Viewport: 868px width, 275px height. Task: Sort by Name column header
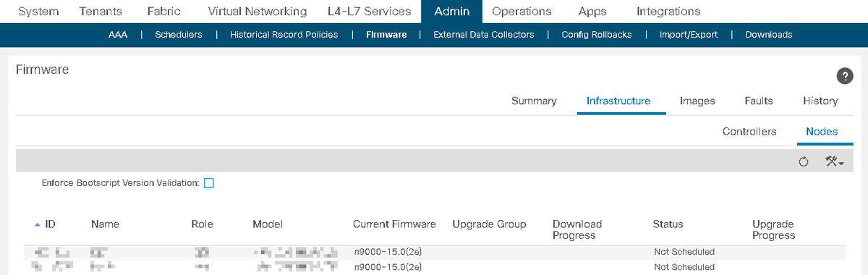pyautogui.click(x=106, y=224)
